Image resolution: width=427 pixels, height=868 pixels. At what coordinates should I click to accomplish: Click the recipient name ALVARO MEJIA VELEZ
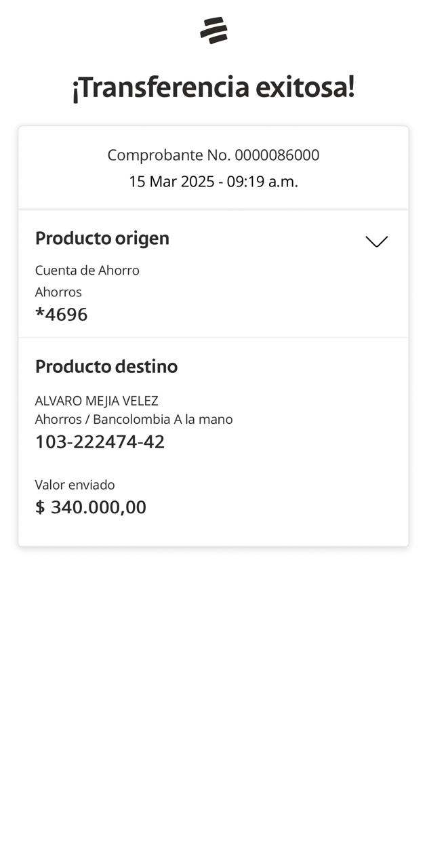[x=96, y=401]
